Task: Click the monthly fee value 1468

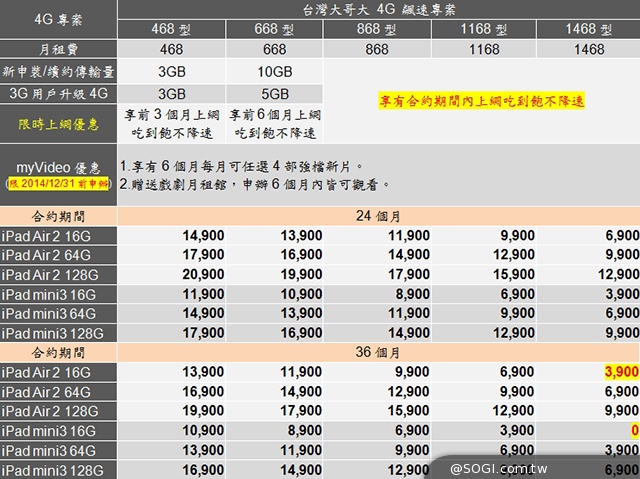Action: click(x=589, y=49)
